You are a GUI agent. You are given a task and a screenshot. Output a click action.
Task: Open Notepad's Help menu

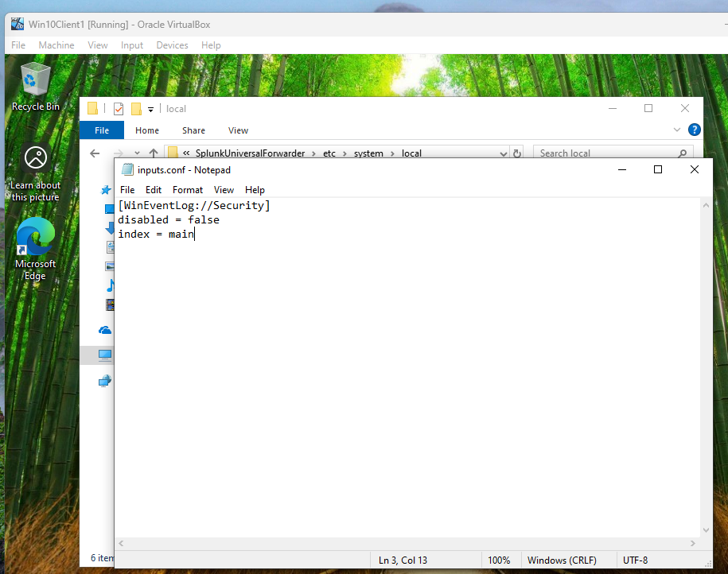pos(255,190)
